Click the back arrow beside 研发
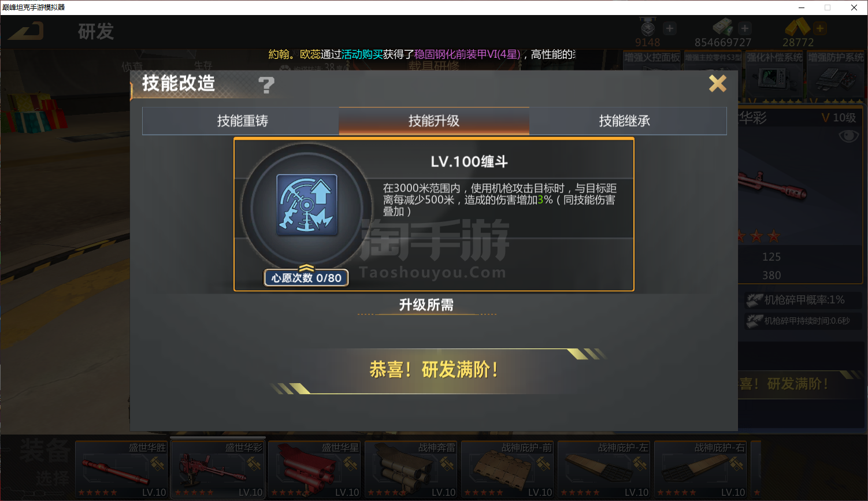Viewport: 868px width, 501px height. coord(27,31)
